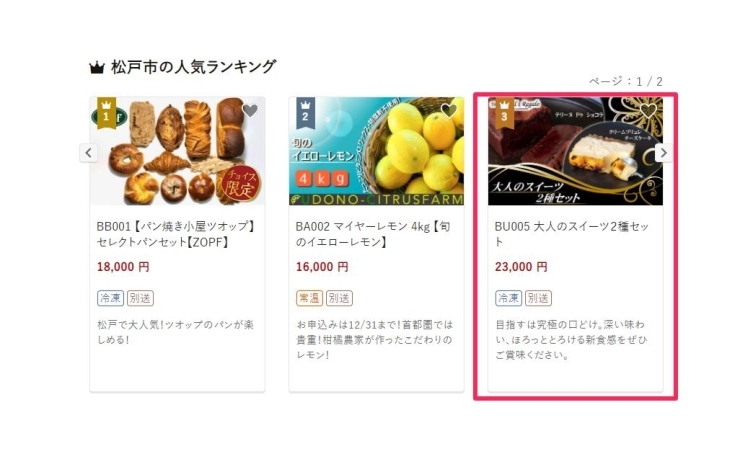Click the ページ 1 / 2 indicator
740x459 pixels.
tap(625, 82)
